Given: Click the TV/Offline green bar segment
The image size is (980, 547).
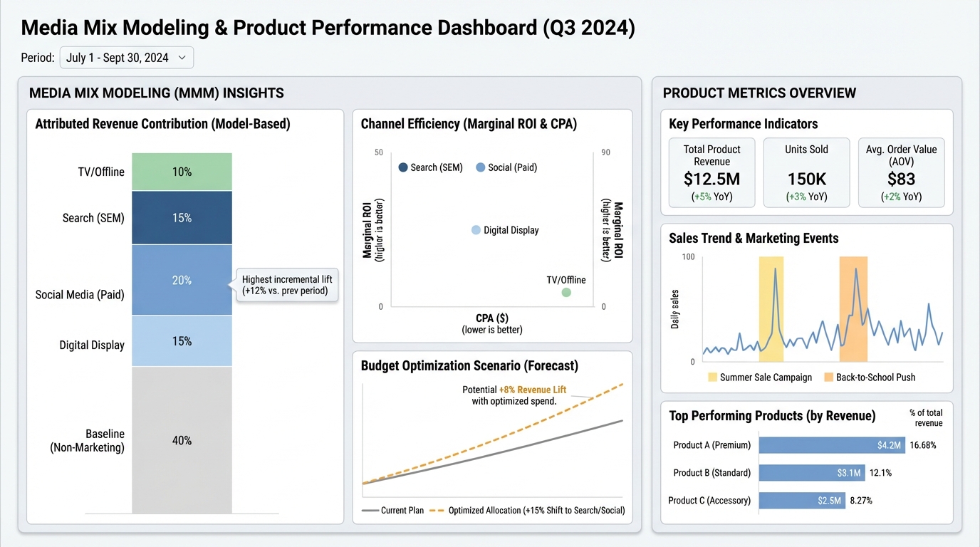Looking at the screenshot, I should point(182,172).
